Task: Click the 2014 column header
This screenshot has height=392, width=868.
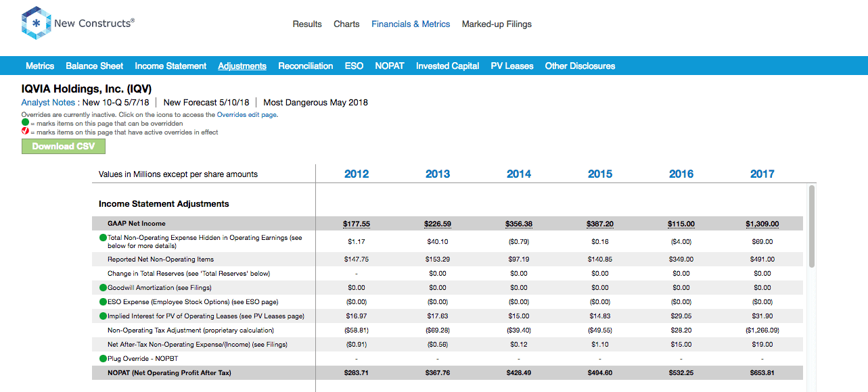Action: point(519,174)
